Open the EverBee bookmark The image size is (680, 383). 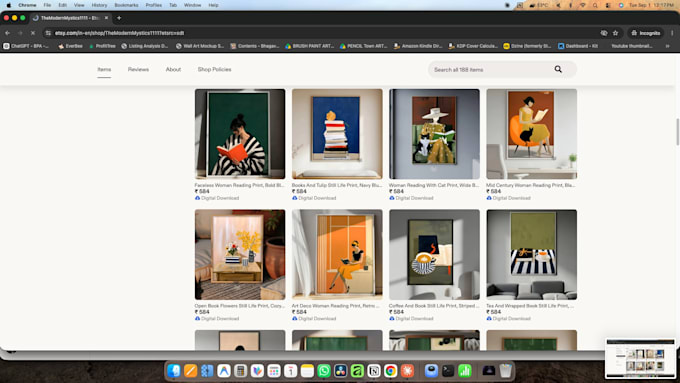70,46
